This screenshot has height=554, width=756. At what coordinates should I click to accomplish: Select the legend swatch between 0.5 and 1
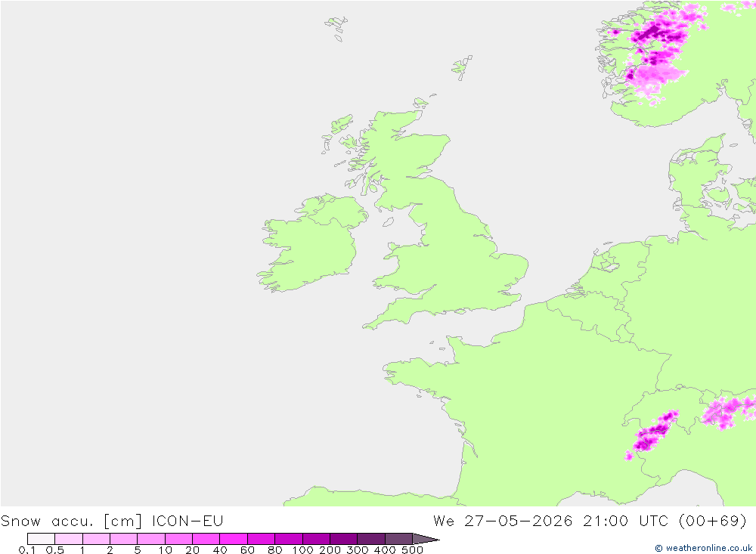(x=69, y=539)
